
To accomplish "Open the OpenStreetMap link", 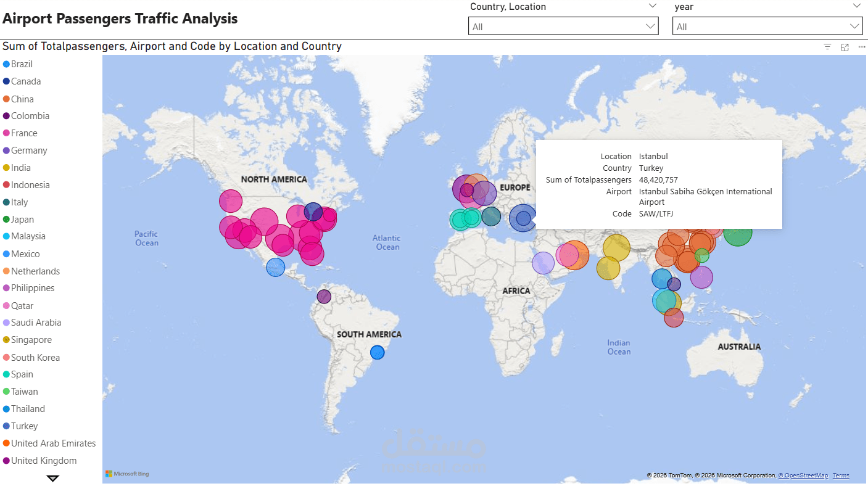I will (803, 476).
